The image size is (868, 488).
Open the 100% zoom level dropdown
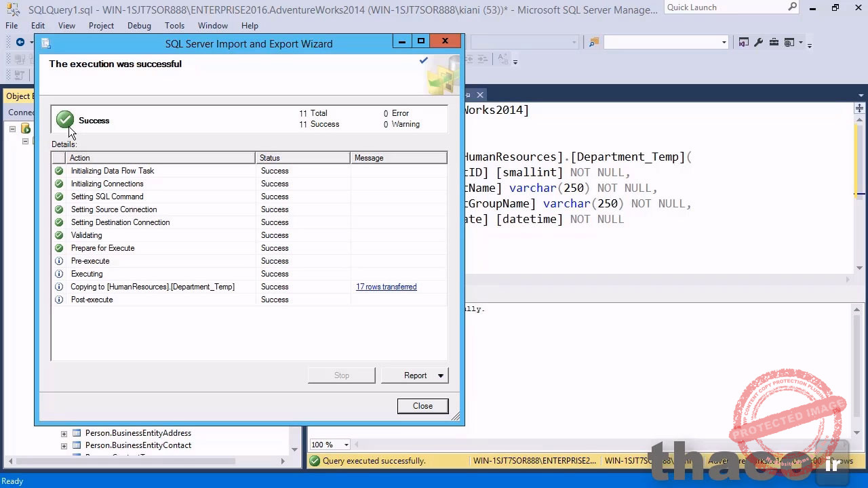pos(346,445)
